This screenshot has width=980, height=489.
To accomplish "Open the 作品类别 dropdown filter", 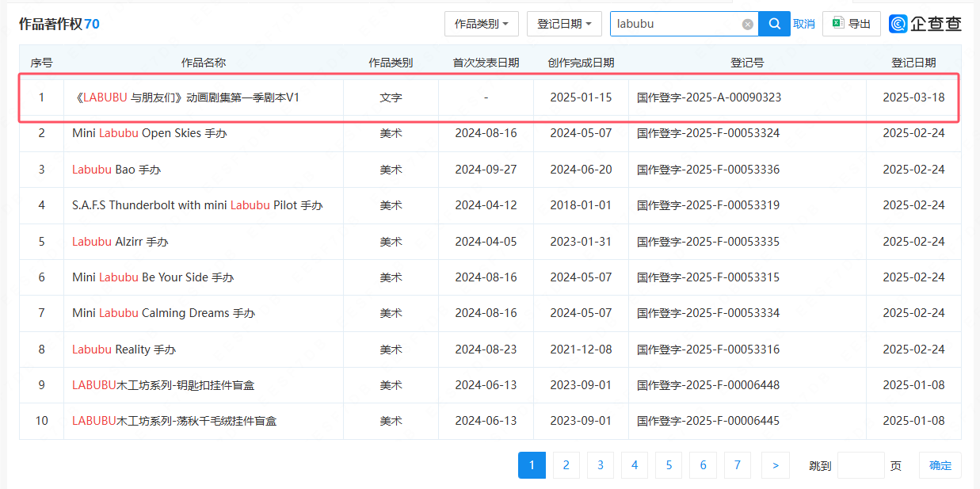I will (482, 24).
